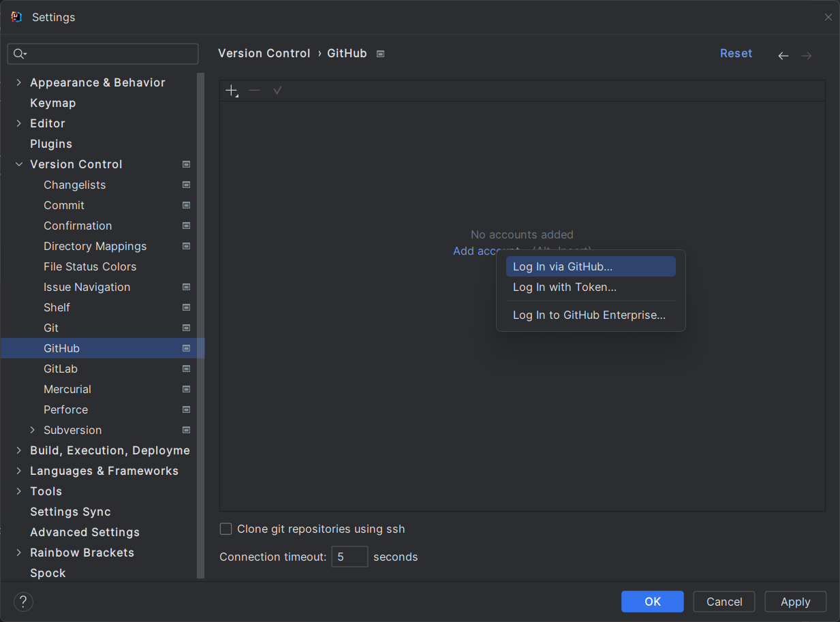
Task: Click the help question mark icon
Action: (x=23, y=602)
